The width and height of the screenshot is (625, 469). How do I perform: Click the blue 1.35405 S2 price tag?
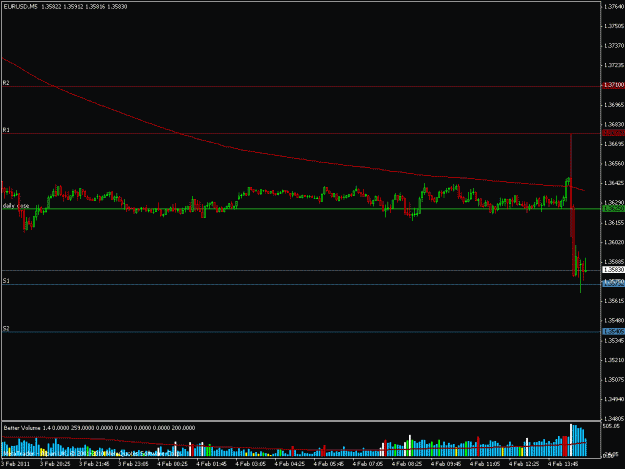coord(613,331)
